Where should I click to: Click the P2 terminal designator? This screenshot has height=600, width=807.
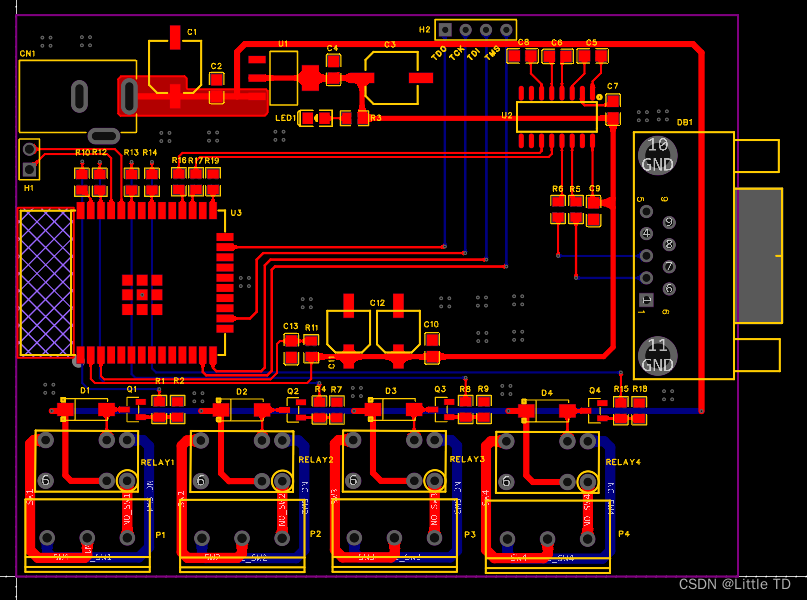[x=315, y=534]
